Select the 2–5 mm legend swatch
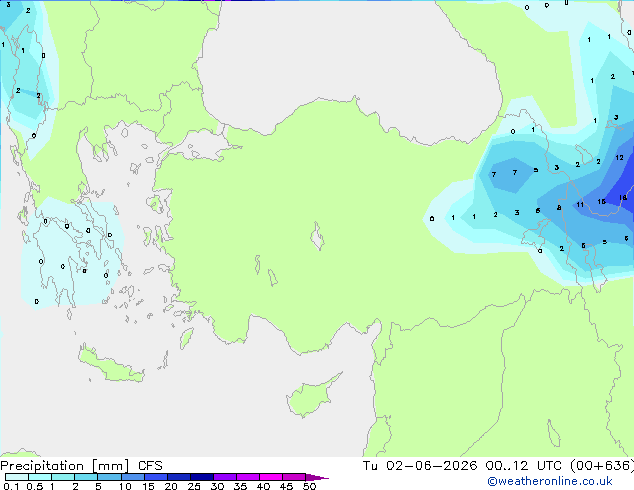 (x=86, y=477)
